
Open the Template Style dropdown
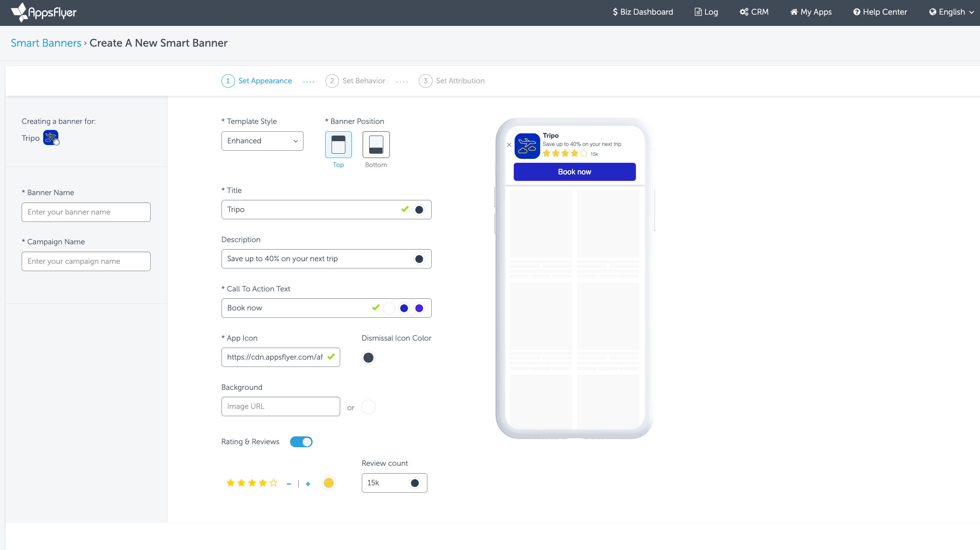point(262,141)
